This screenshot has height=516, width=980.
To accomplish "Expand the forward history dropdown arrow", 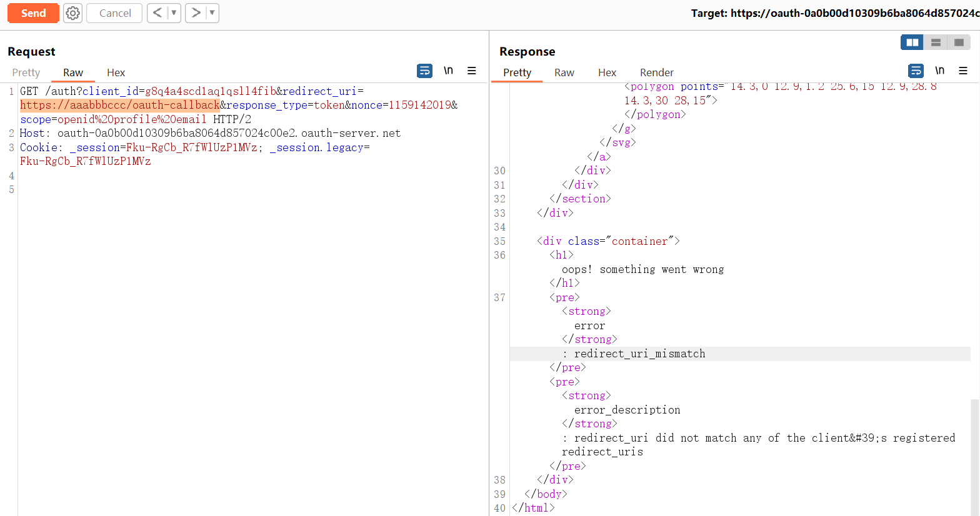I will click(x=212, y=13).
